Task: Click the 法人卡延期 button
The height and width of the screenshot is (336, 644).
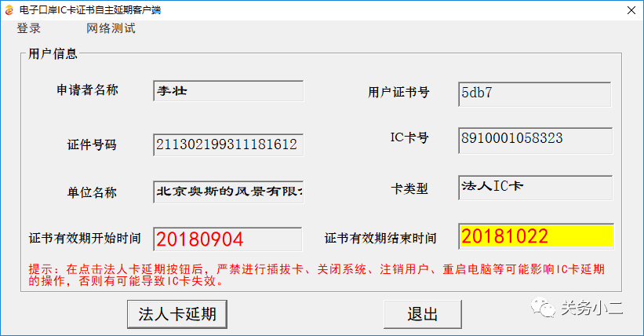Action: (177, 314)
